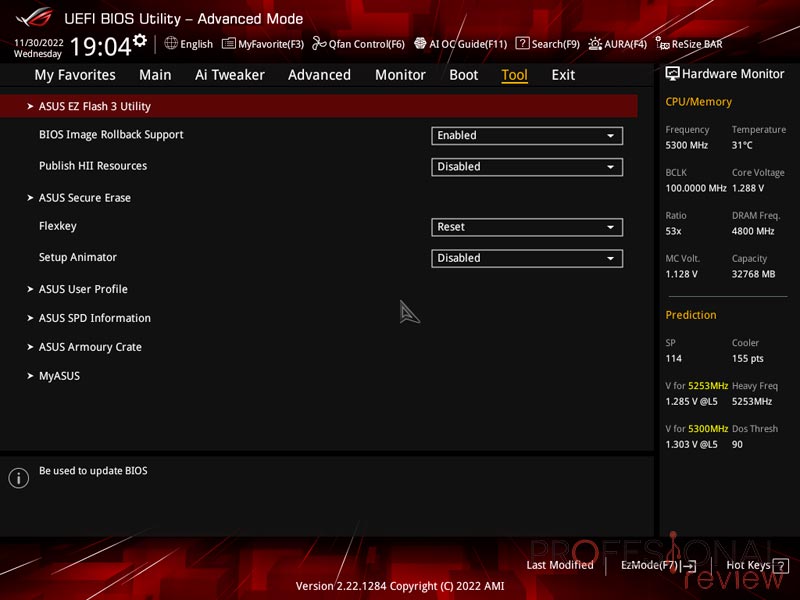Open Hot Keys question mark icon
The image size is (800, 600).
(781, 565)
